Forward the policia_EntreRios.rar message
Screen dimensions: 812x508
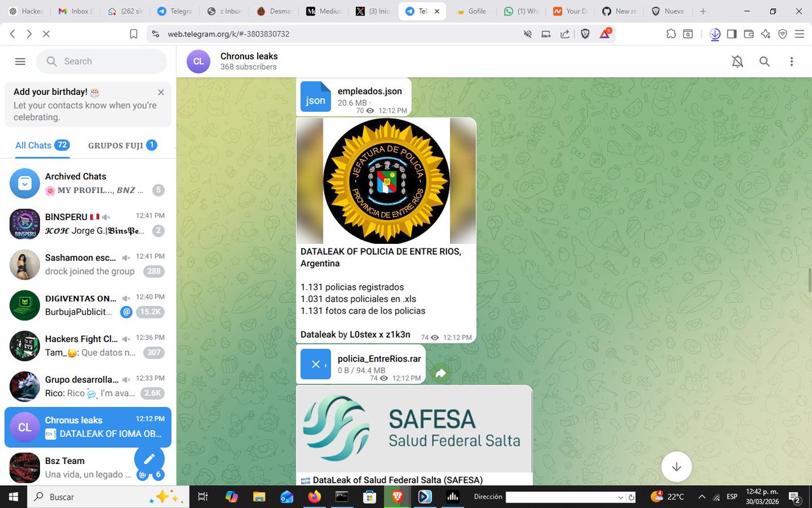(x=441, y=373)
